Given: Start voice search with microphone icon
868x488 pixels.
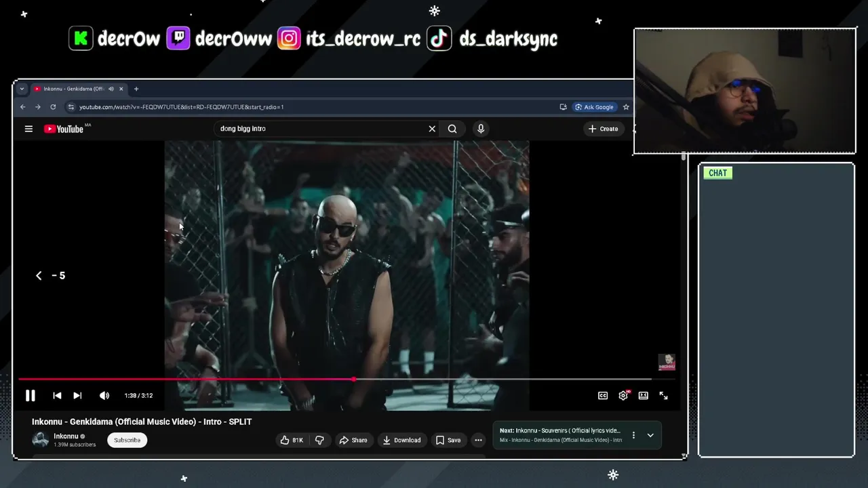Looking at the screenshot, I should point(481,129).
